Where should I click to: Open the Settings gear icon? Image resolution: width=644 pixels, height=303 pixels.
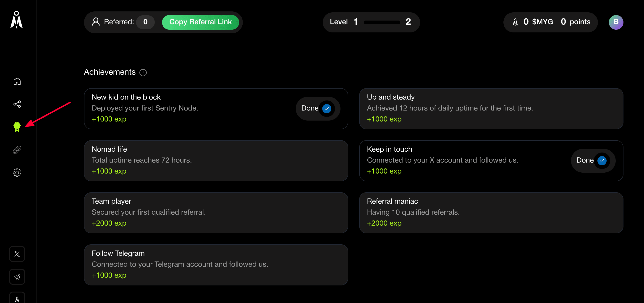[17, 173]
